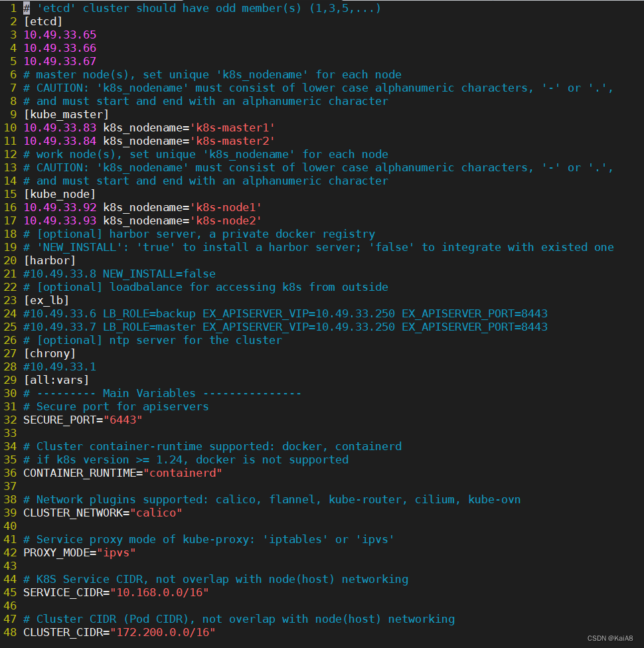The image size is (644, 648).
Task: Click the "ipvs" proxy mode value
Action: [116, 552]
